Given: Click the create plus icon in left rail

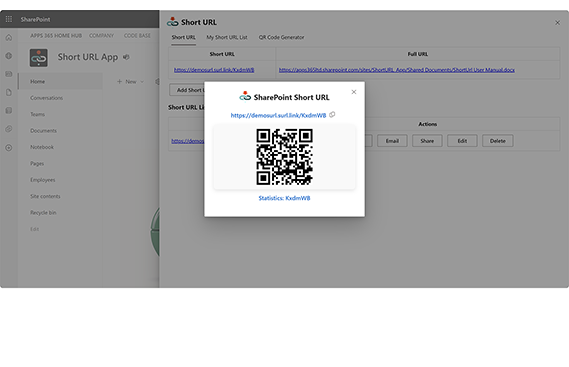Looking at the screenshot, I should (9, 148).
